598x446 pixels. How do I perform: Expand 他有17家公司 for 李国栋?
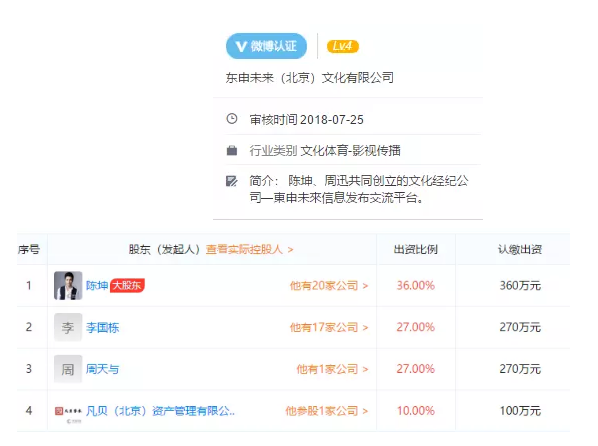(x=329, y=327)
